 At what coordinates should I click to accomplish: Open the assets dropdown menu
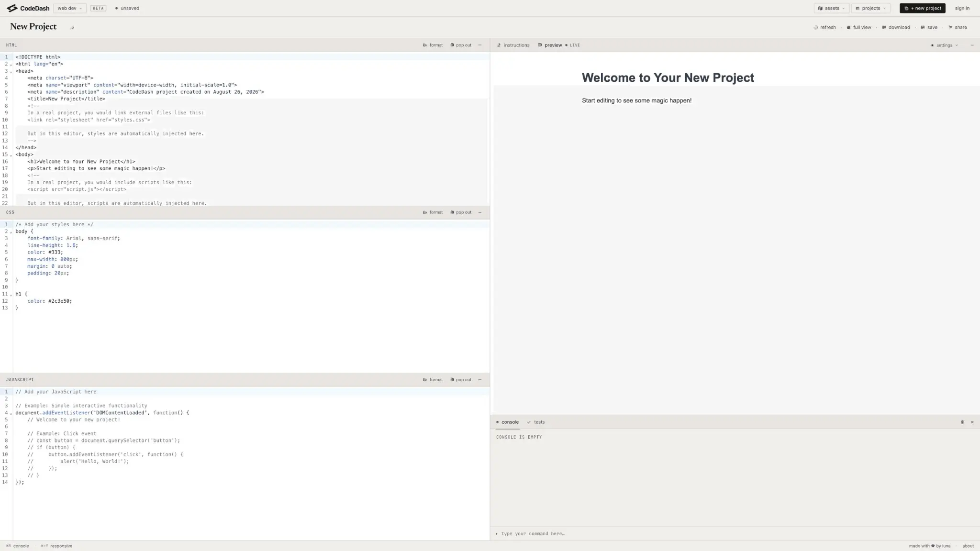point(831,8)
